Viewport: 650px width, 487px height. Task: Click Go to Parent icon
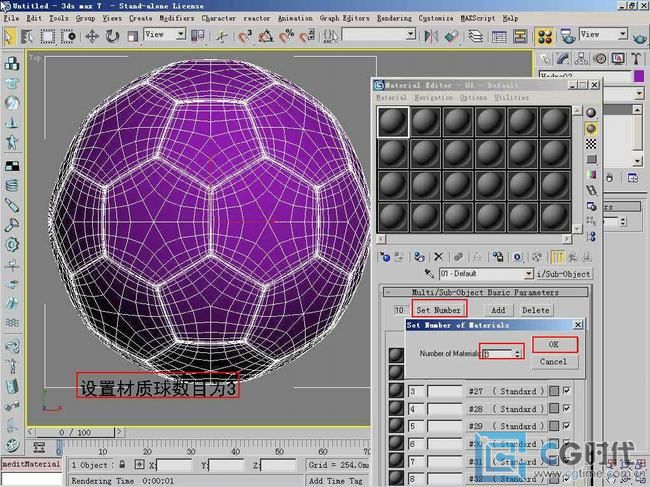(573, 257)
